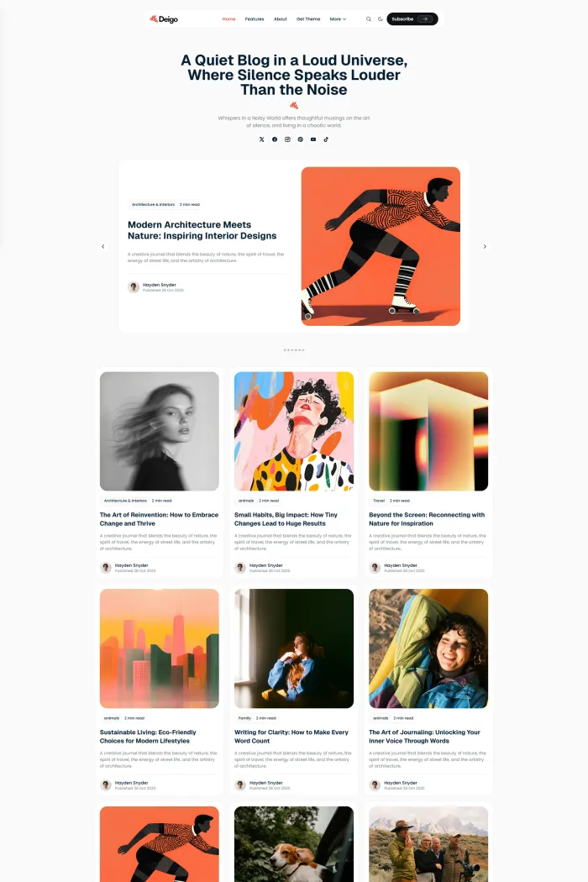Open the blurred woman portrait thumbnail
This screenshot has height=882, width=588.
(x=160, y=432)
